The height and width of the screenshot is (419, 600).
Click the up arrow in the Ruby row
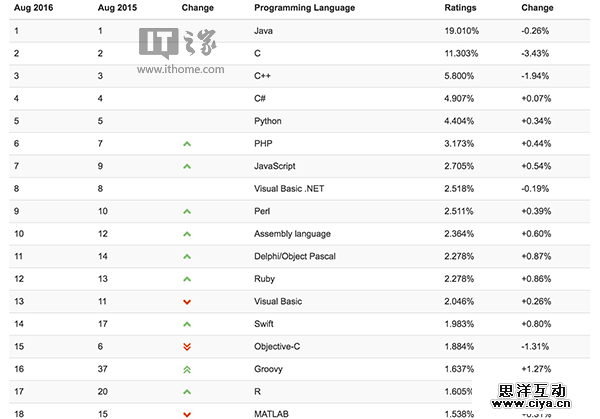[187, 279]
